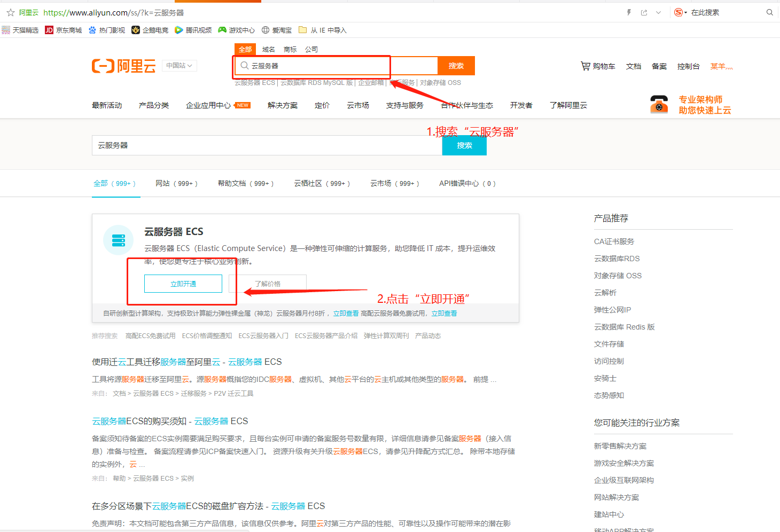Click the top search field containing 云服务器

point(336,66)
